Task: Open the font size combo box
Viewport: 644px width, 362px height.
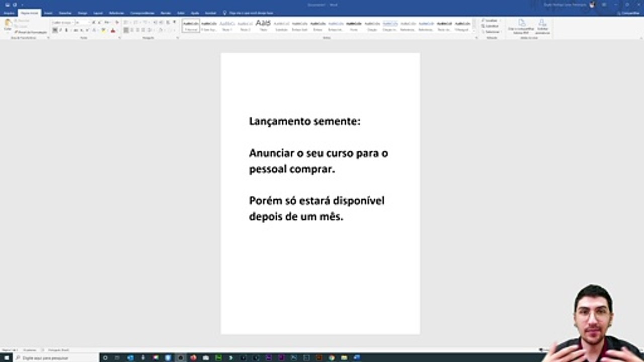Action: [x=82, y=23]
